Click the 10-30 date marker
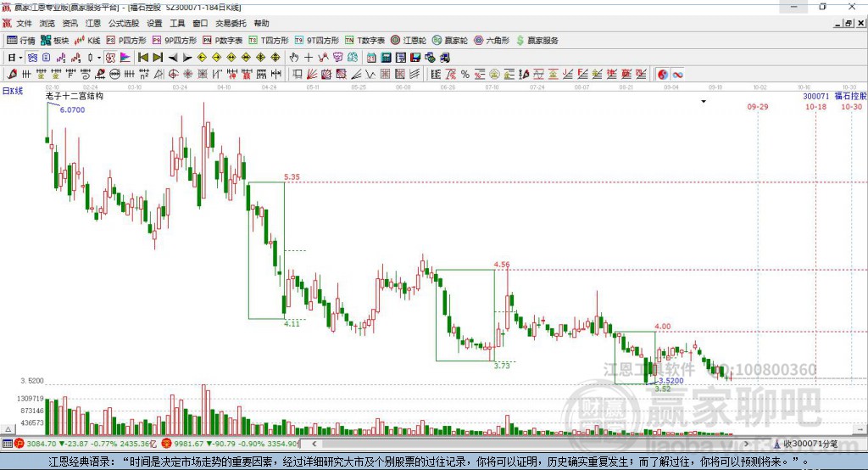Screen dimensions: 868x470 pyautogui.click(x=852, y=106)
